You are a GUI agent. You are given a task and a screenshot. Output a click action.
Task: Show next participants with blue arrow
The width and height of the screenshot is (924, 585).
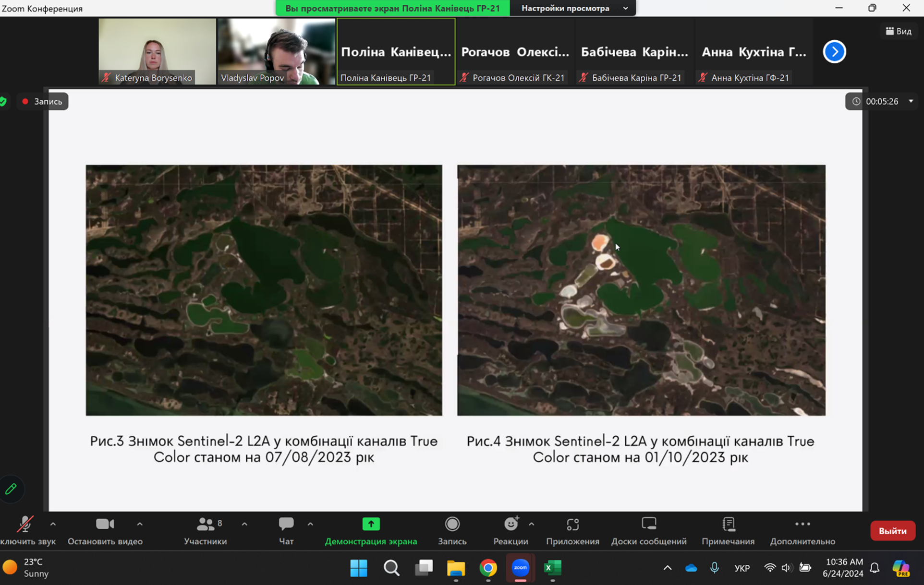(x=834, y=52)
